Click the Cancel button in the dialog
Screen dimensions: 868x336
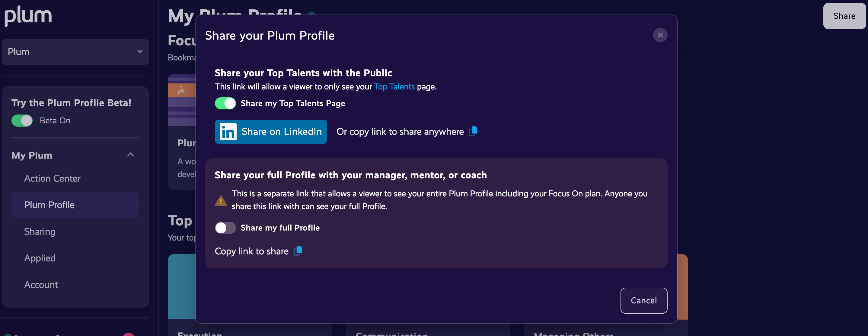pos(643,300)
